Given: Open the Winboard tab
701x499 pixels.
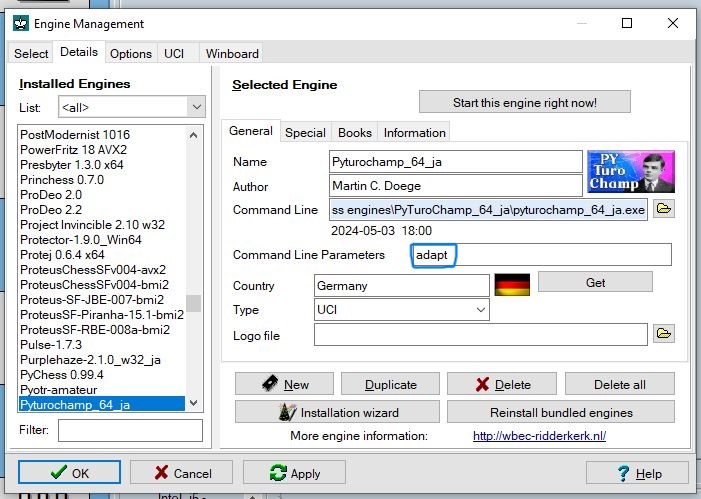Looking at the screenshot, I should pos(232,54).
